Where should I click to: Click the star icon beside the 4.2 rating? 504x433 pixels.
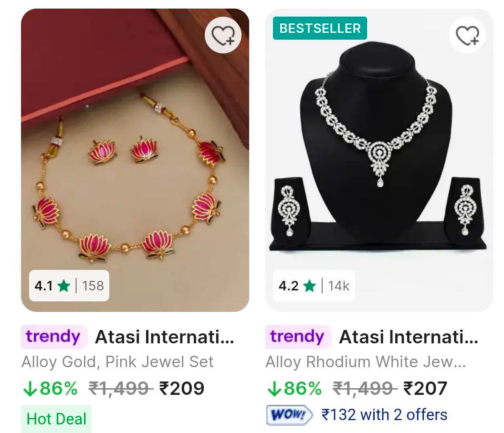coord(311,286)
